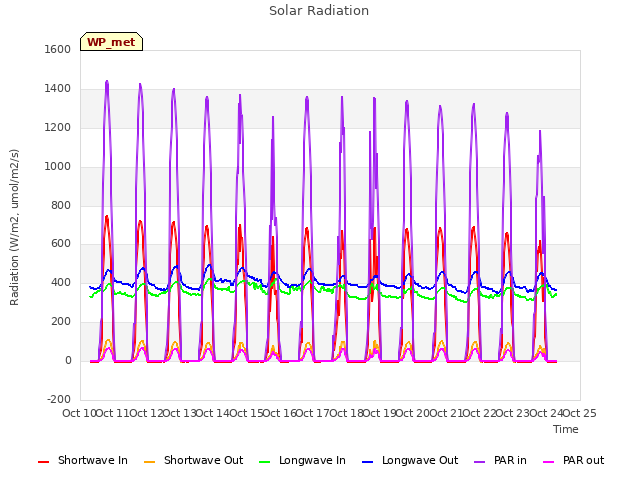The height and width of the screenshot is (480, 640).
Task: Click the 1200 y-axis tick label
Action: pyautogui.click(x=58, y=128)
